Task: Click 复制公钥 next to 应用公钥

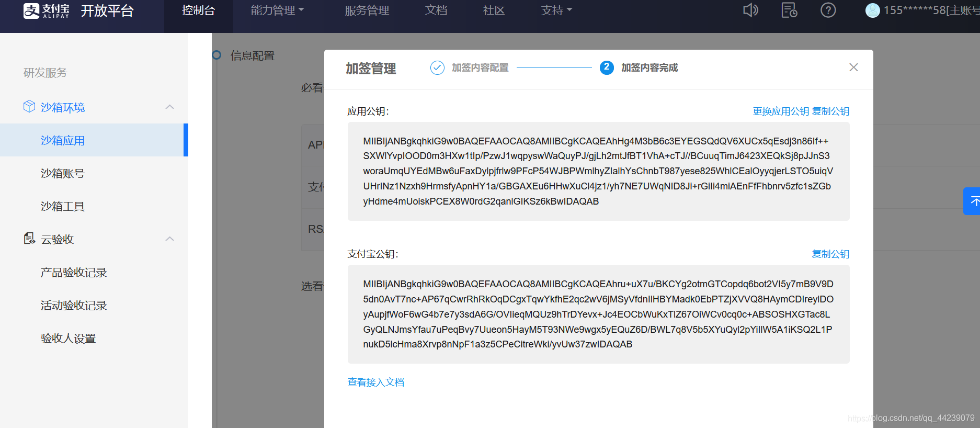Action: [x=830, y=111]
